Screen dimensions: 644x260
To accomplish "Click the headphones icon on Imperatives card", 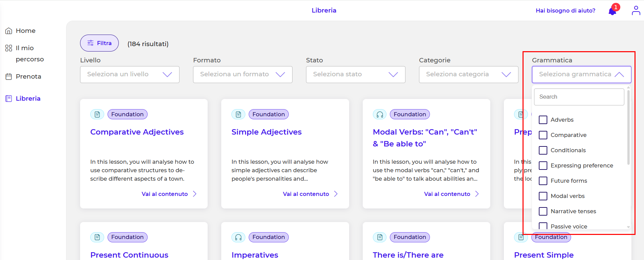I will click(x=239, y=237).
